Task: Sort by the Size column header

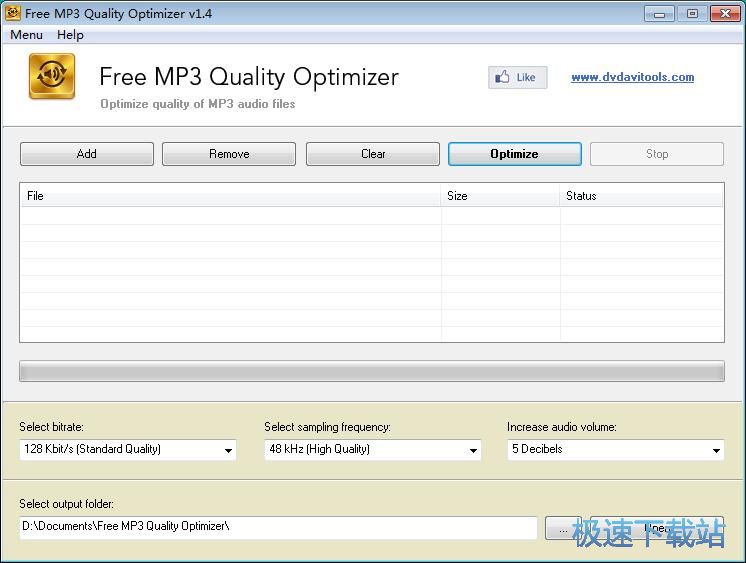Action: 500,196
